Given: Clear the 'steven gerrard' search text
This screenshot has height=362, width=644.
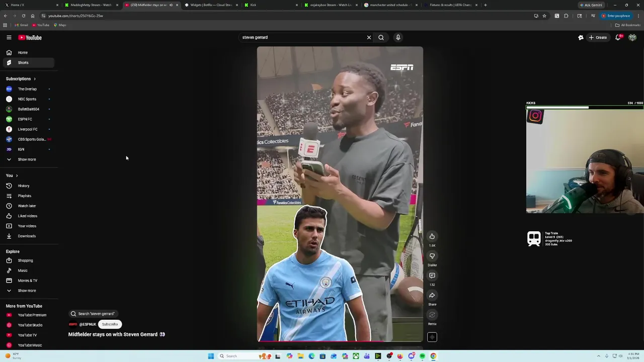Looking at the screenshot, I should pos(369,37).
